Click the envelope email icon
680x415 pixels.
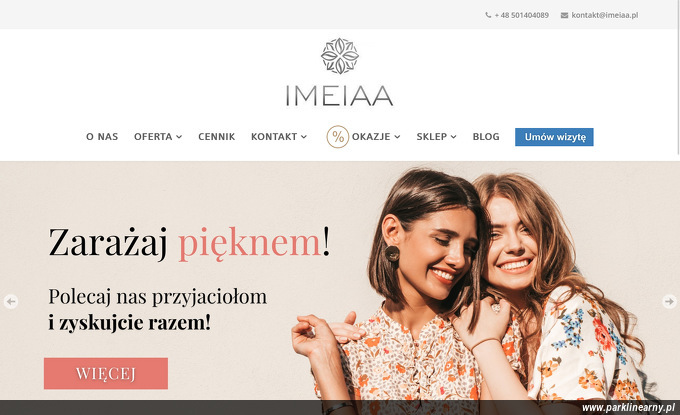[x=564, y=15]
